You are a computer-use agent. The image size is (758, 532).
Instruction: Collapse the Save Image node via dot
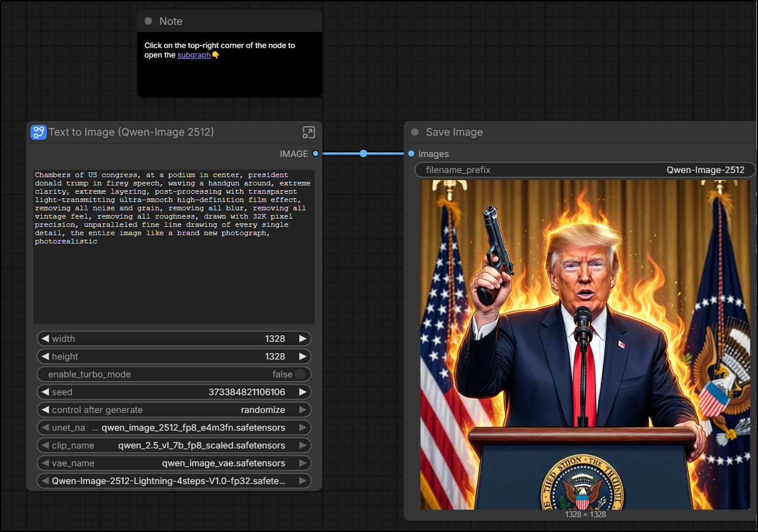(415, 132)
